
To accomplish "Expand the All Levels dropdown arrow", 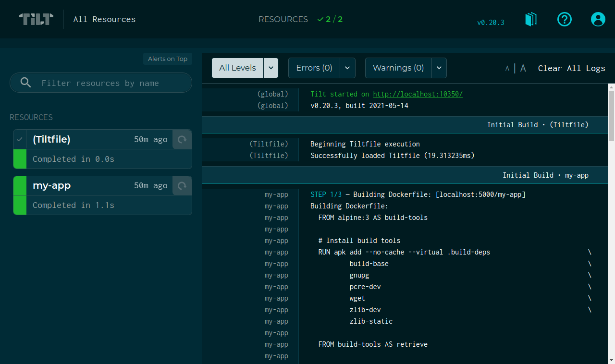I will [x=271, y=68].
